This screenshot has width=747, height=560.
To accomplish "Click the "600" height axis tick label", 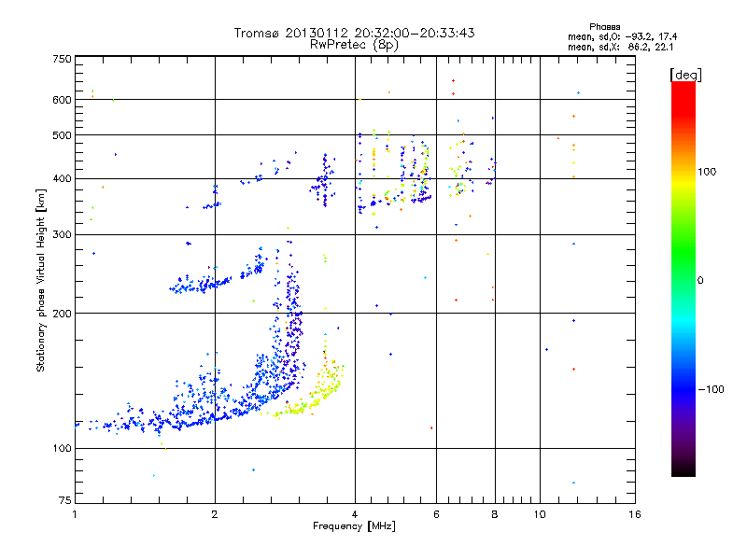I will coord(62,100).
